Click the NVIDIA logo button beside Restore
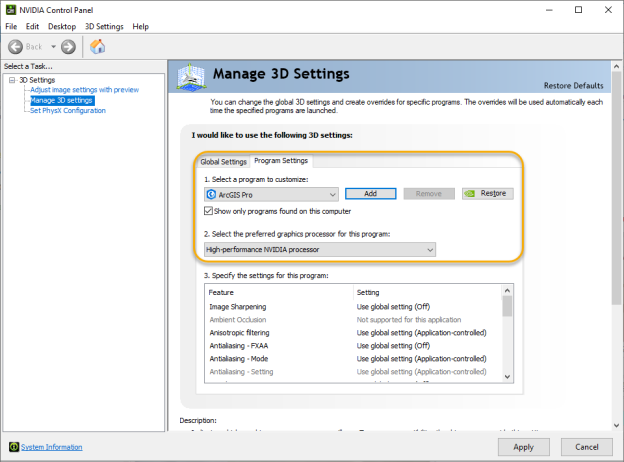 tap(469, 194)
